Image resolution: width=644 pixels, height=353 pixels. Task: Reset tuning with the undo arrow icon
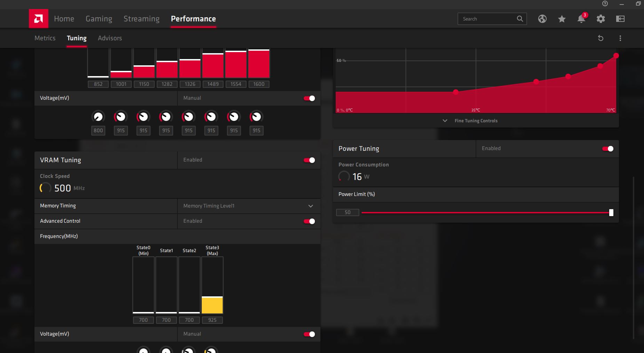click(601, 38)
